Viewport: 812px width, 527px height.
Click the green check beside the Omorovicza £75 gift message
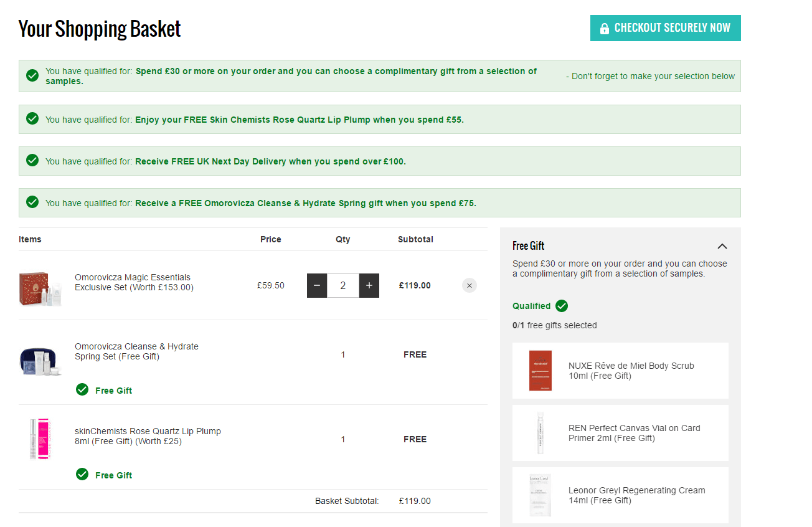coord(32,202)
